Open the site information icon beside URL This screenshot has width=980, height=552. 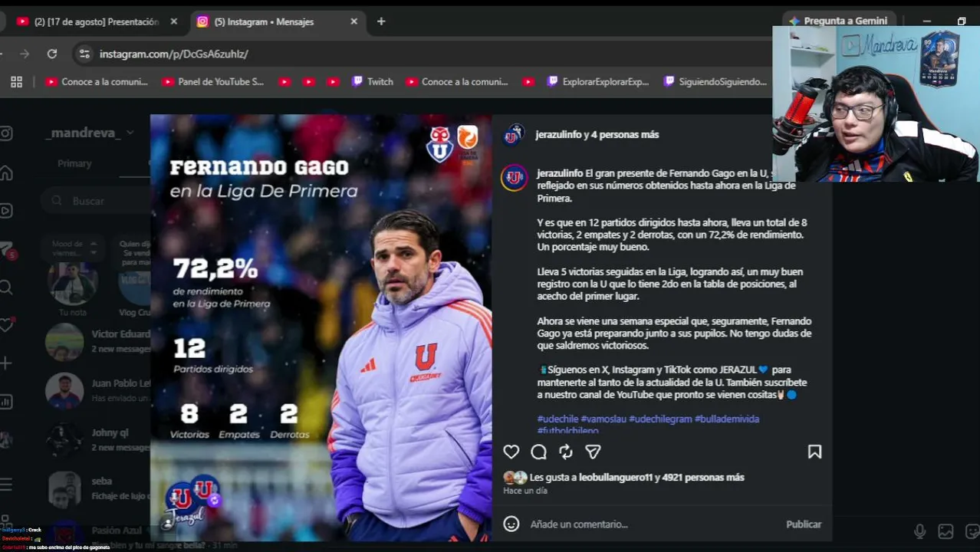pyautogui.click(x=84, y=54)
